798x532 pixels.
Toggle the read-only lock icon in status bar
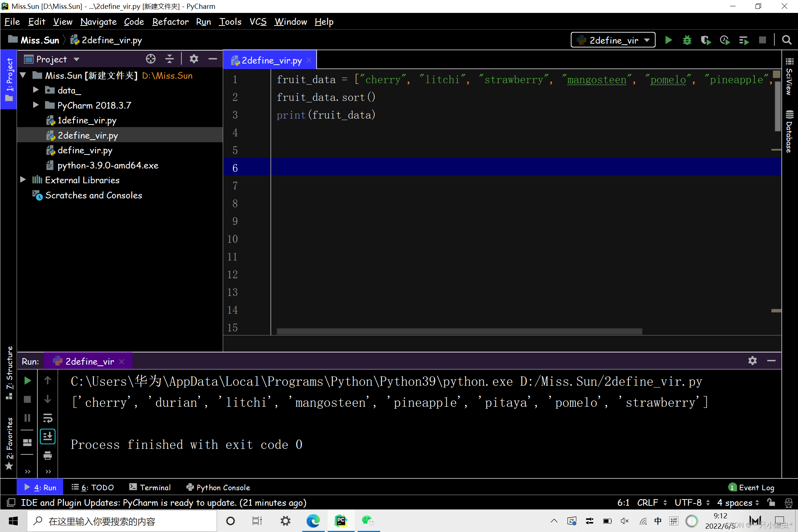[x=771, y=502]
